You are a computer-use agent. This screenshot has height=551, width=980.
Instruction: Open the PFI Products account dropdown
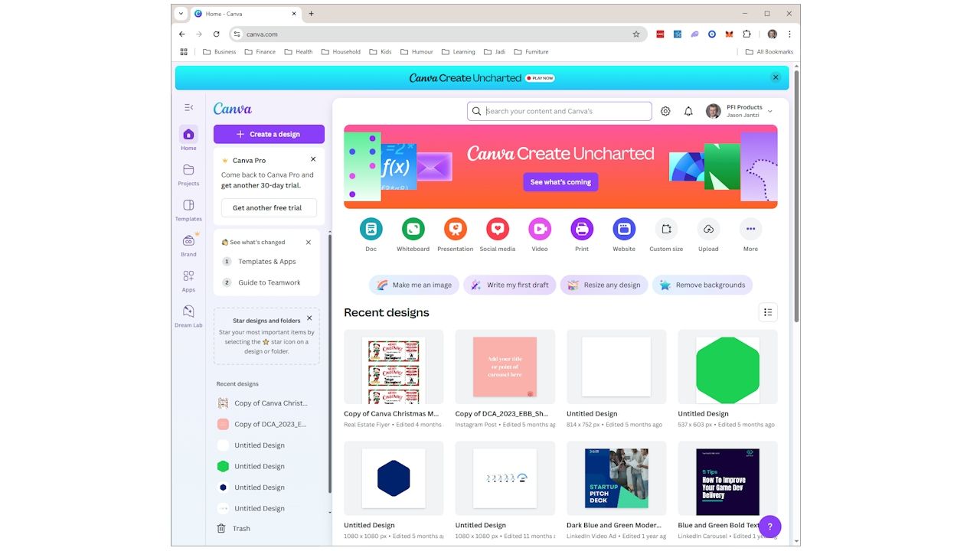(740, 111)
